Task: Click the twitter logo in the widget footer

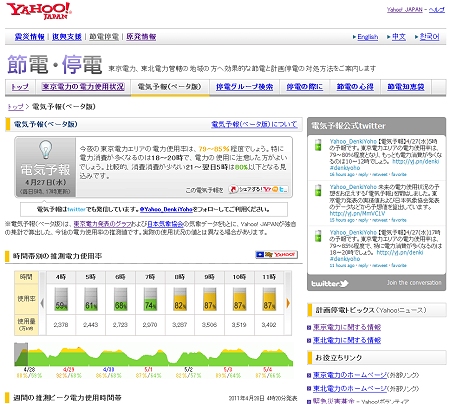Action: (330, 283)
